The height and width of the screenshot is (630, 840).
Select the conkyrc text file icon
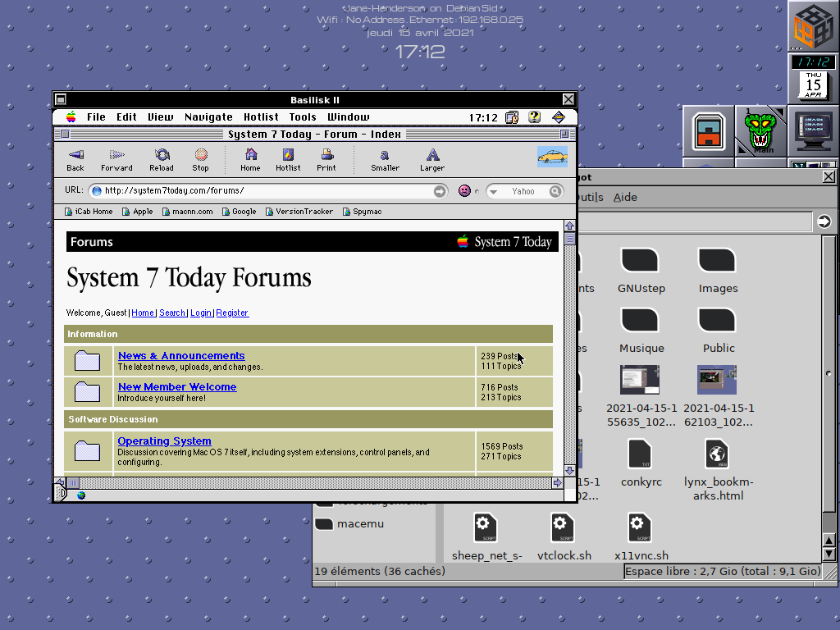pyautogui.click(x=640, y=454)
